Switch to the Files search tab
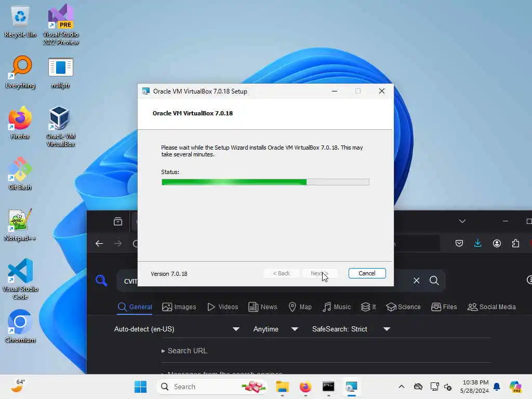This screenshot has height=399, width=532. [444, 307]
